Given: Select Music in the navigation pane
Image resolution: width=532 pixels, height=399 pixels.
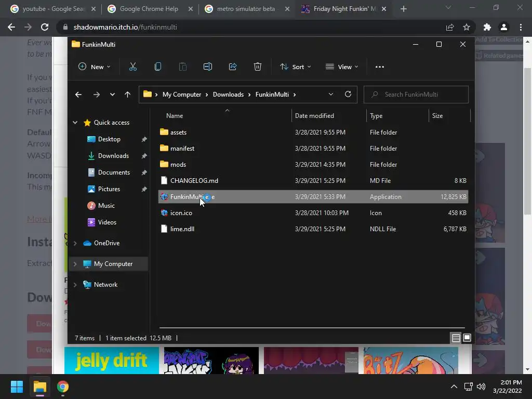Looking at the screenshot, I should (x=106, y=206).
